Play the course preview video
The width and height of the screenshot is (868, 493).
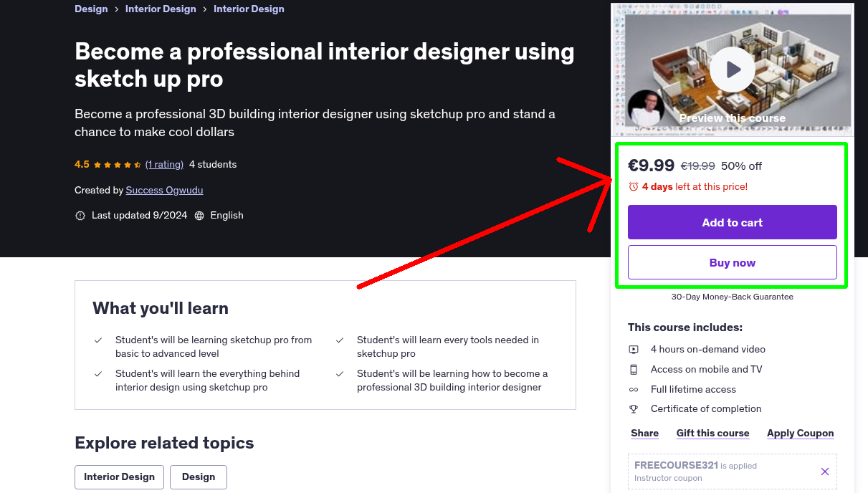733,70
